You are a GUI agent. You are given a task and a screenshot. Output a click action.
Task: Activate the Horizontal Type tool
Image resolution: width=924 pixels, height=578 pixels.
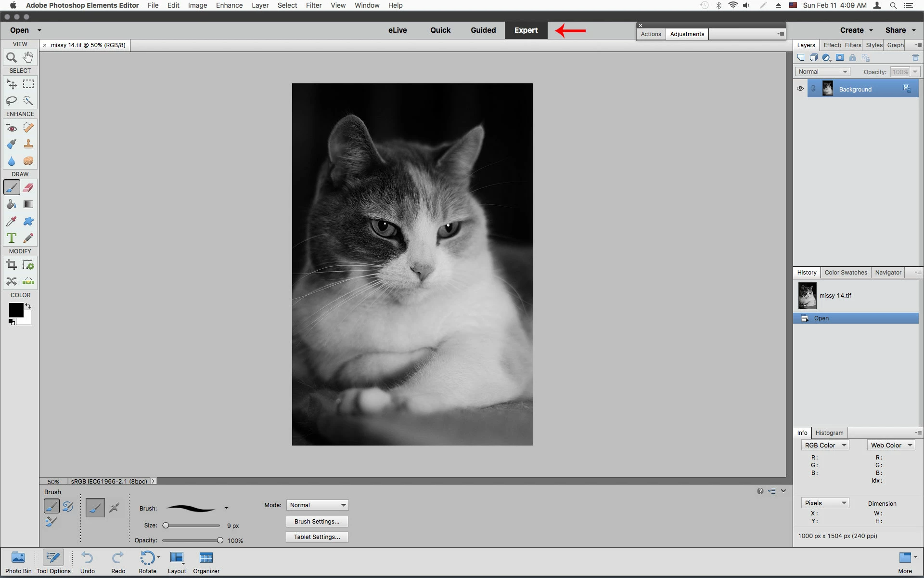point(12,238)
